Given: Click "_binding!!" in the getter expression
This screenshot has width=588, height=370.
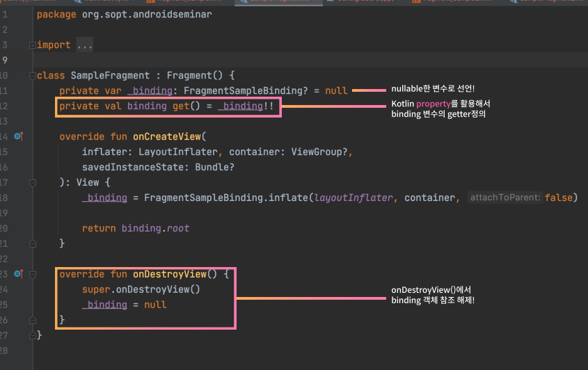Looking at the screenshot, I should (246, 106).
